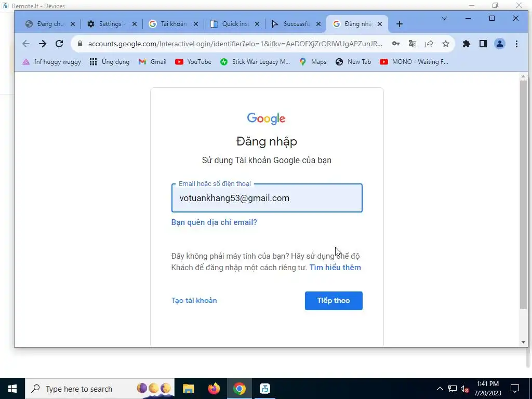Viewport: 532px width, 399px height.
Task: Click the Tiếp theo button
Action: pos(334,301)
